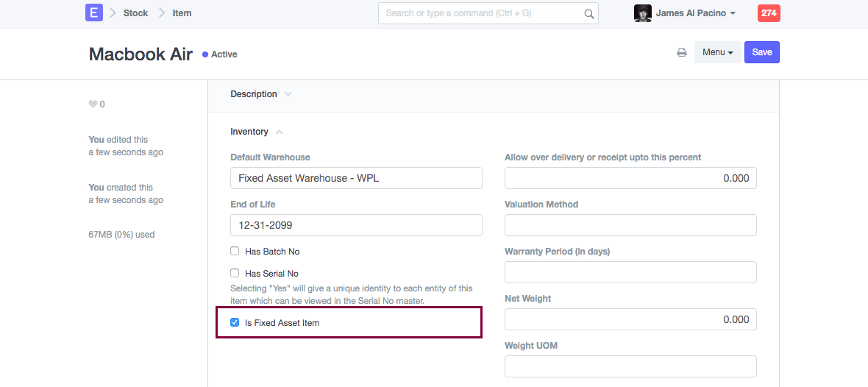Enable the Has Serial No checkbox
The height and width of the screenshot is (387, 868).
click(235, 274)
